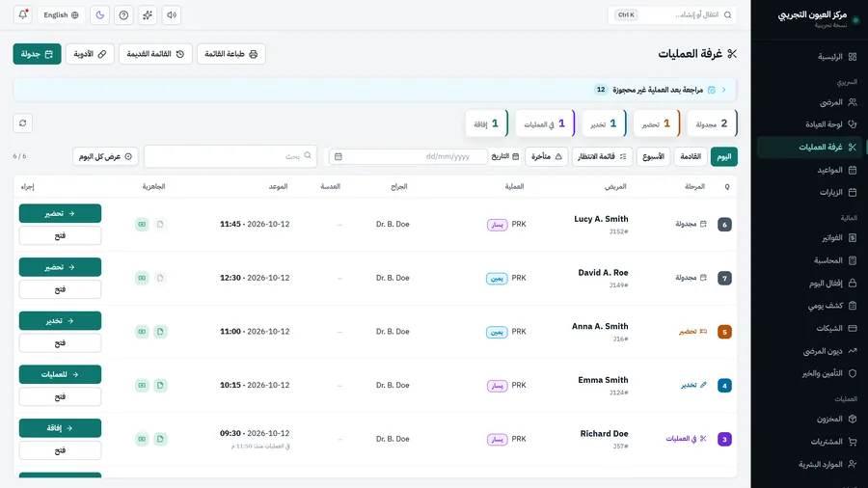The height and width of the screenshot is (488, 868).
Task: Select the الأسبوع week tab
Action: click(x=653, y=156)
